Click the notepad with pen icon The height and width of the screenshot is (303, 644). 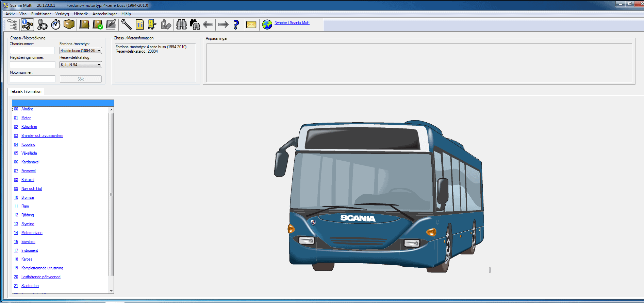[111, 24]
